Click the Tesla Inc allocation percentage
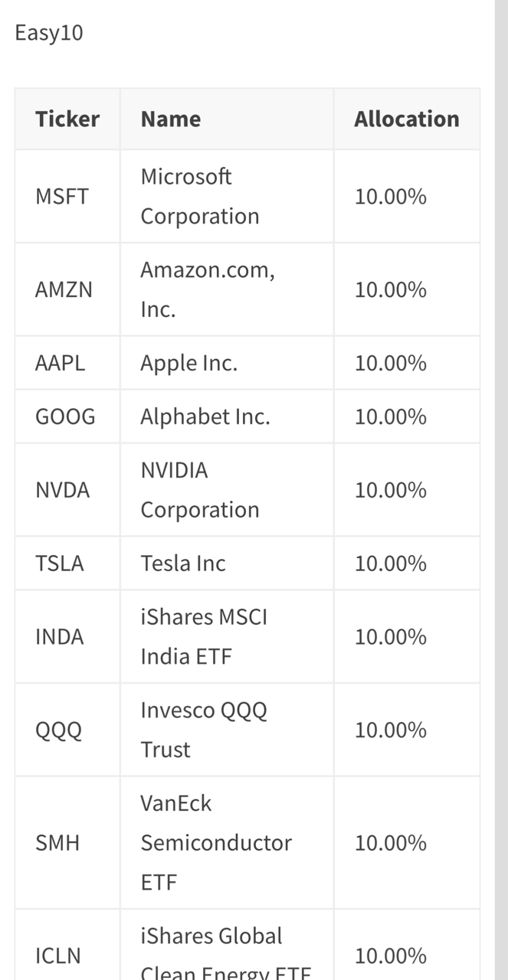 point(390,563)
